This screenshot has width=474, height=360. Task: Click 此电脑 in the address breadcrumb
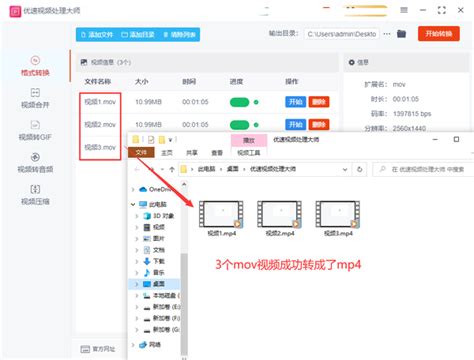(206, 169)
